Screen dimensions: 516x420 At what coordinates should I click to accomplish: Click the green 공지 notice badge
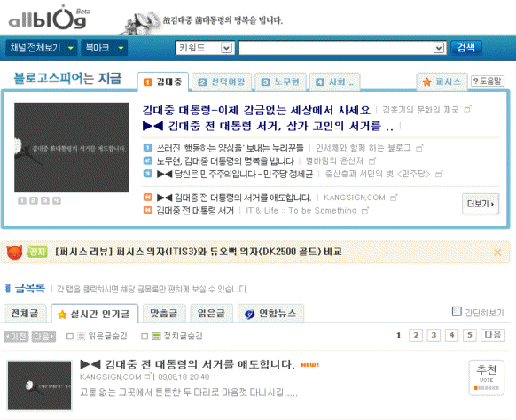38,252
